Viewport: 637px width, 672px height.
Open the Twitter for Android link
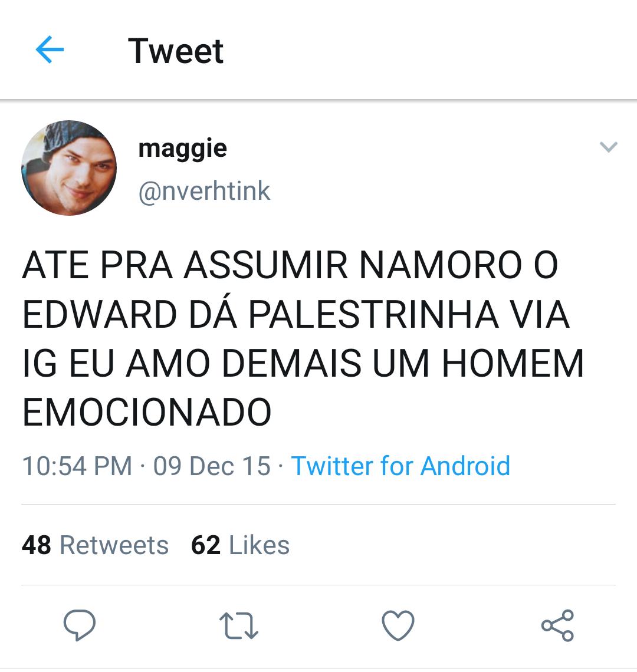coord(400,466)
